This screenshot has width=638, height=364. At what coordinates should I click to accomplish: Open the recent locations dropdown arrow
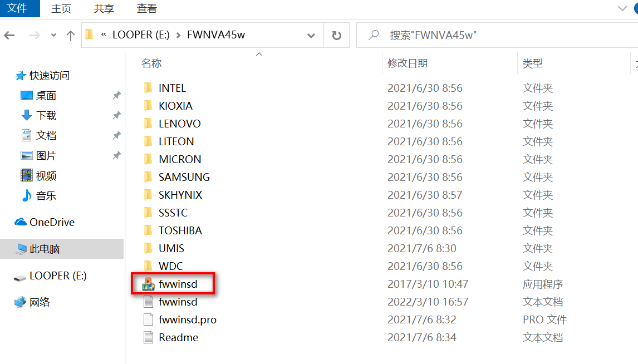53,36
